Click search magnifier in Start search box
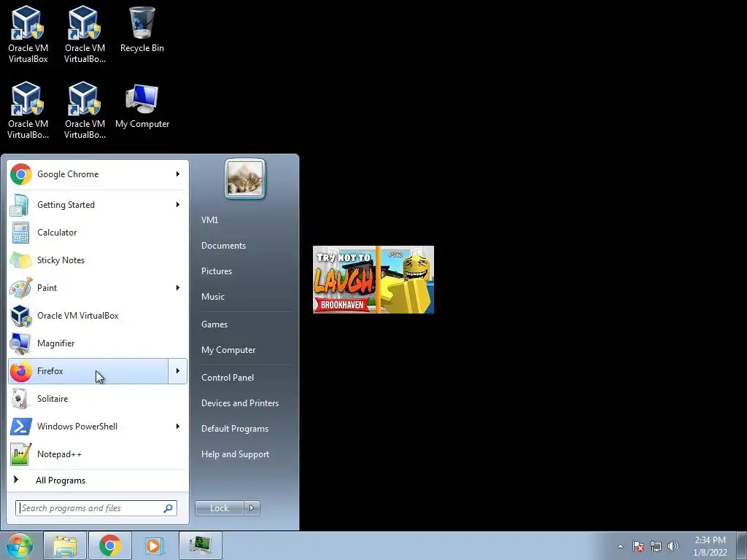The width and height of the screenshot is (747, 560). coord(168,508)
